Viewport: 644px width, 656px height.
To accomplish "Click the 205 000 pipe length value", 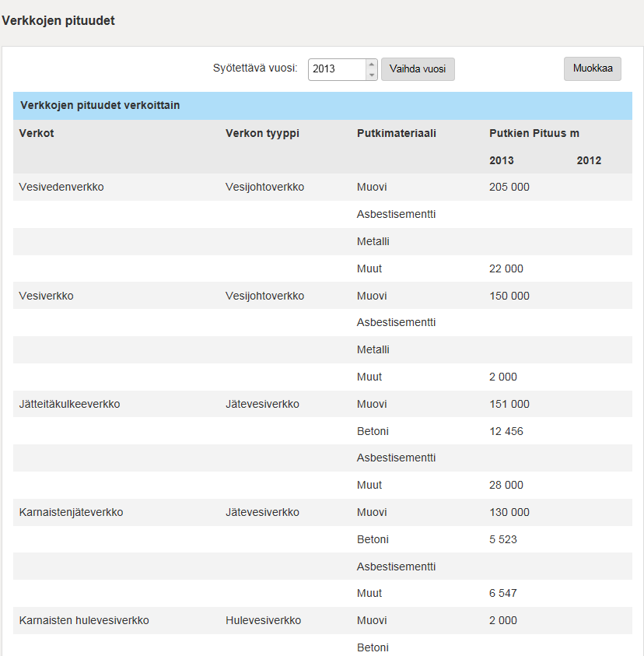I will coord(509,187).
